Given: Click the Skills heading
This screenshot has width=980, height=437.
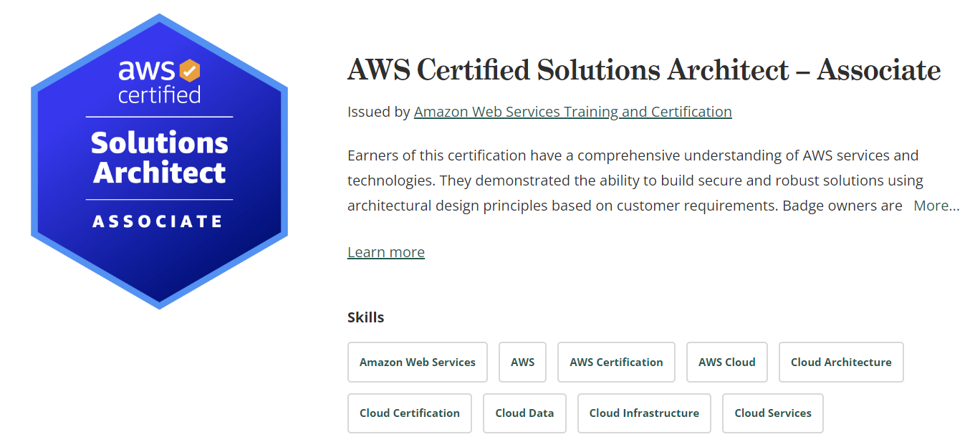Looking at the screenshot, I should click(366, 317).
